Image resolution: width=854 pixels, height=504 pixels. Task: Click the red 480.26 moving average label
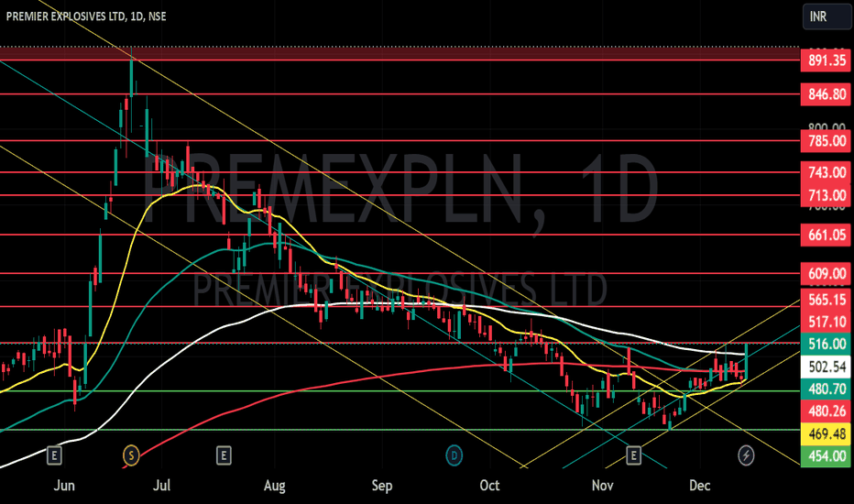tap(825, 411)
